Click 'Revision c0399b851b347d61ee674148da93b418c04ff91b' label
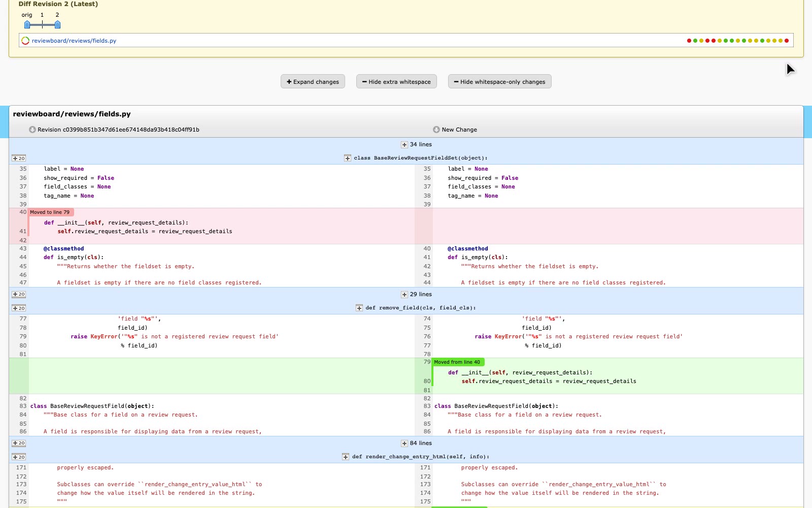Viewport: 812px width, 508px height. pos(118,130)
